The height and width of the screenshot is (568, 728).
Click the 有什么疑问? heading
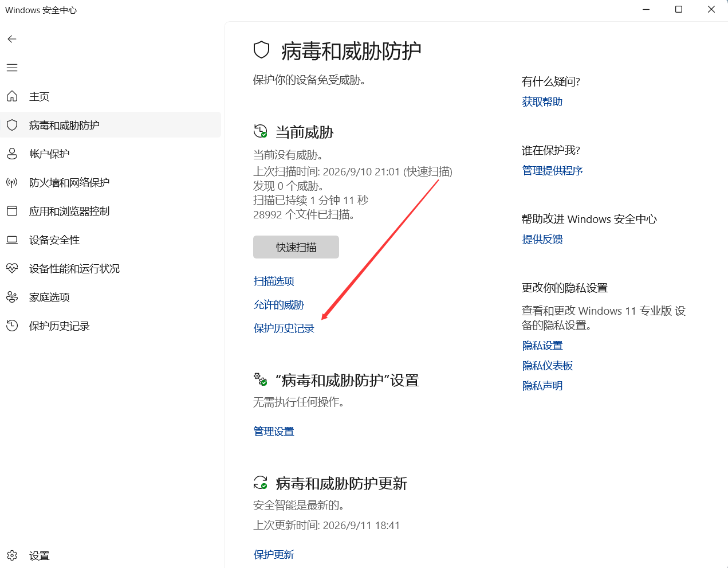[551, 81]
